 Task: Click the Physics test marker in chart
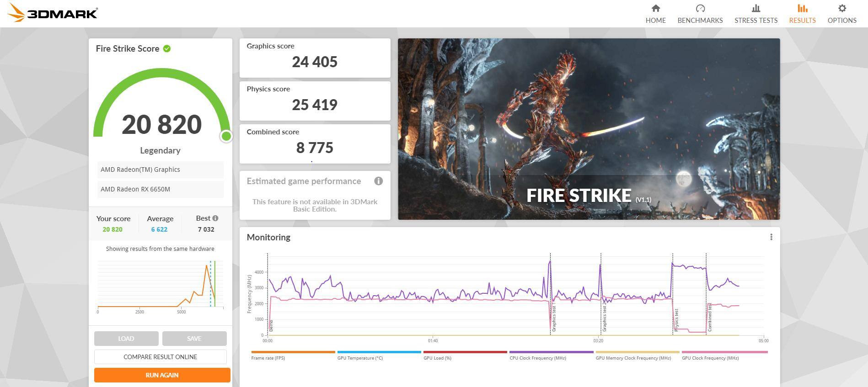(676, 320)
